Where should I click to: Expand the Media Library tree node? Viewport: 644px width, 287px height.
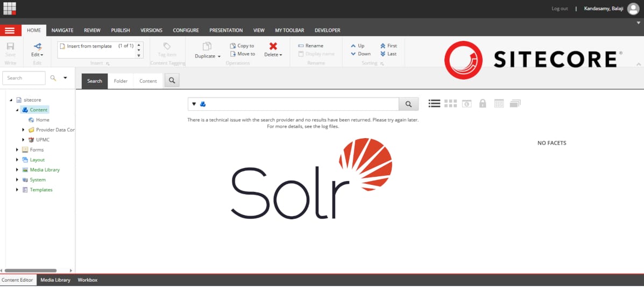[x=17, y=170]
